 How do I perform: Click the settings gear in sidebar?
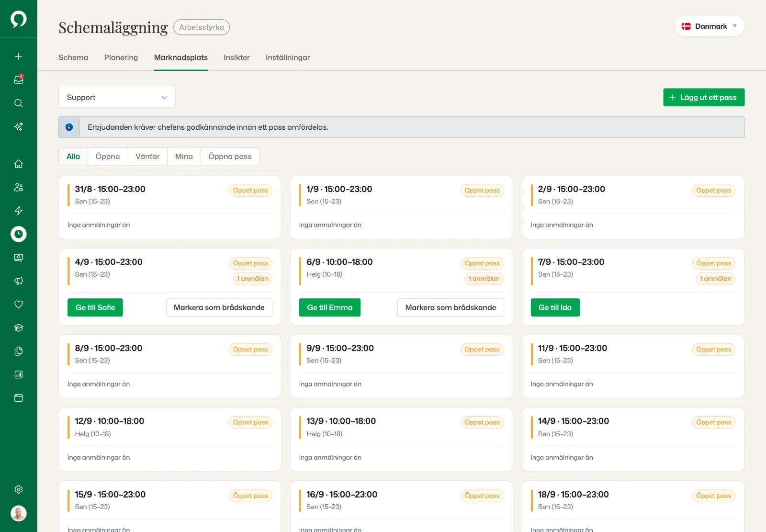19,489
